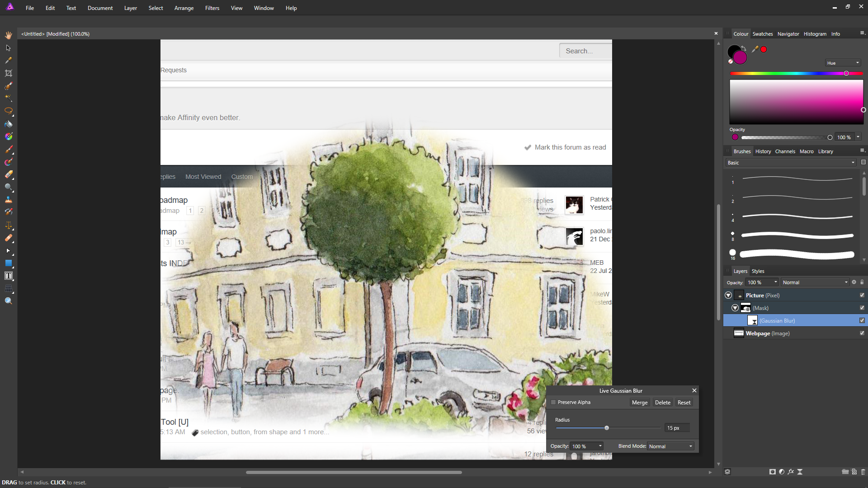The width and height of the screenshot is (868, 488).
Task: Toggle visibility of Mask layer
Action: pos(862,308)
